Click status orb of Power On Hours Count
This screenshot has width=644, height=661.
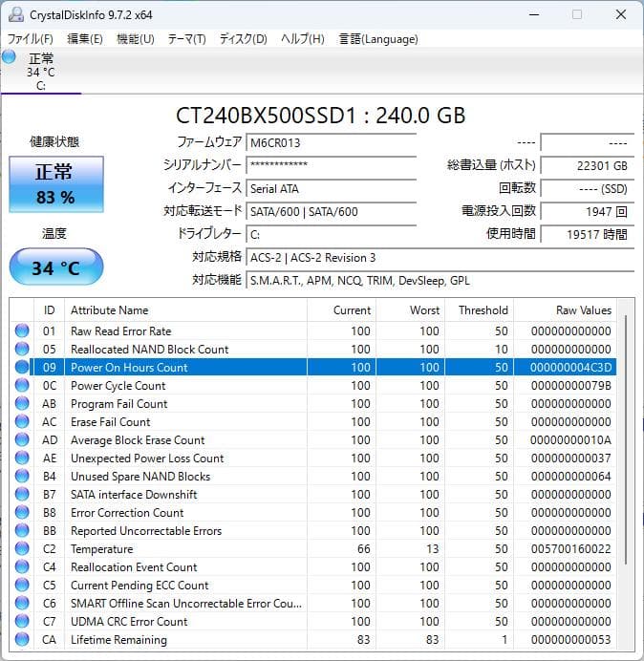[x=22, y=367]
